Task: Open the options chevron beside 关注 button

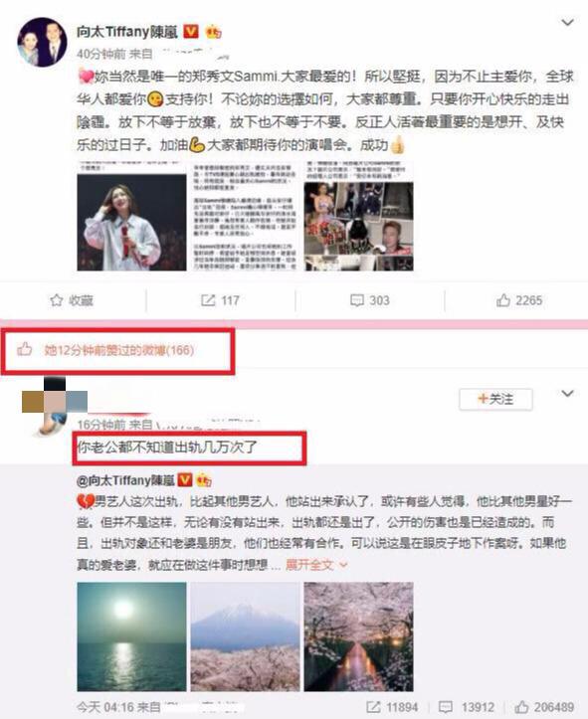Action: click(567, 394)
